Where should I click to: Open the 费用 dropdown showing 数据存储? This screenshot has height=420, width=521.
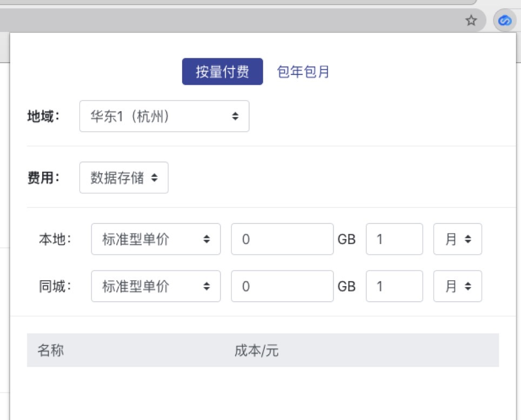point(124,178)
